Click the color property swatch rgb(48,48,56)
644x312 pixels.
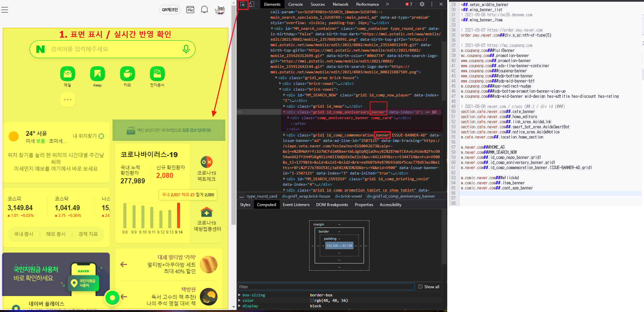pyautogui.click(x=312, y=301)
